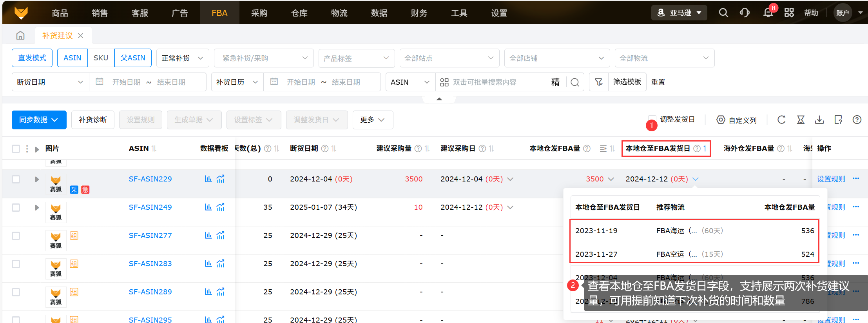
Task: Open the FBA menu
Action: pyautogui.click(x=219, y=13)
